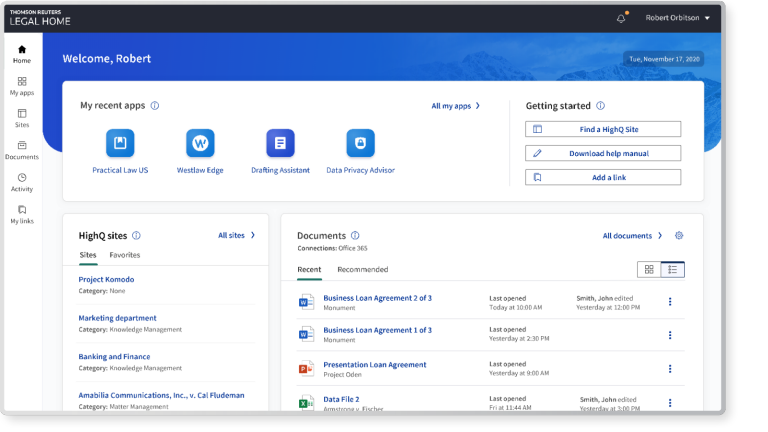Launch the Westlaw Edge app icon
The height and width of the screenshot is (432, 768).
(200, 144)
